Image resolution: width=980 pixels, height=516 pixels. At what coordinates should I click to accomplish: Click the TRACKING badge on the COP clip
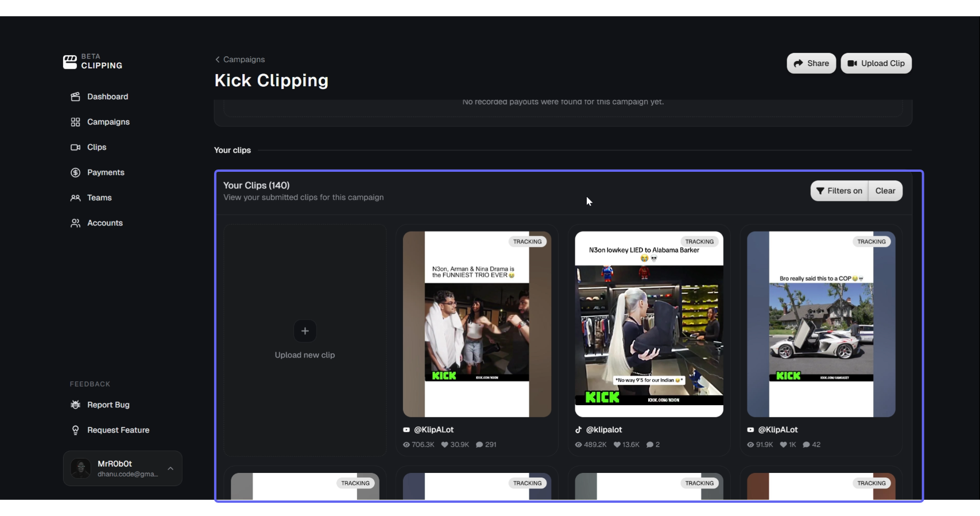pyautogui.click(x=871, y=242)
